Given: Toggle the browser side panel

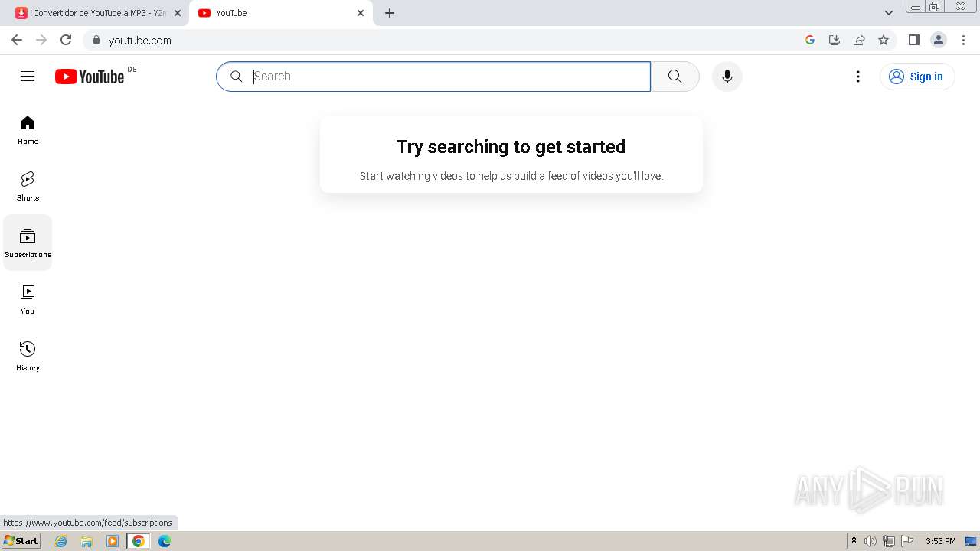Looking at the screenshot, I should click(x=913, y=40).
